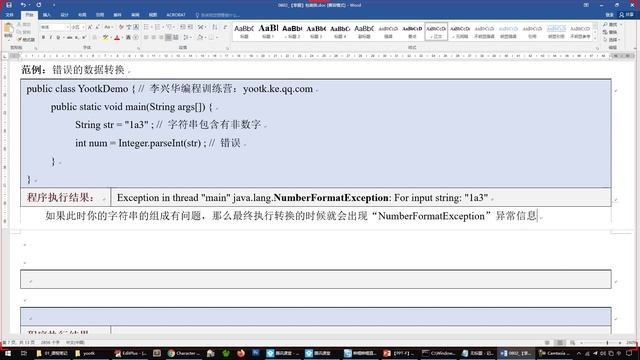
Task: Open the Select dropdown in editing group
Action: [x=611, y=40]
